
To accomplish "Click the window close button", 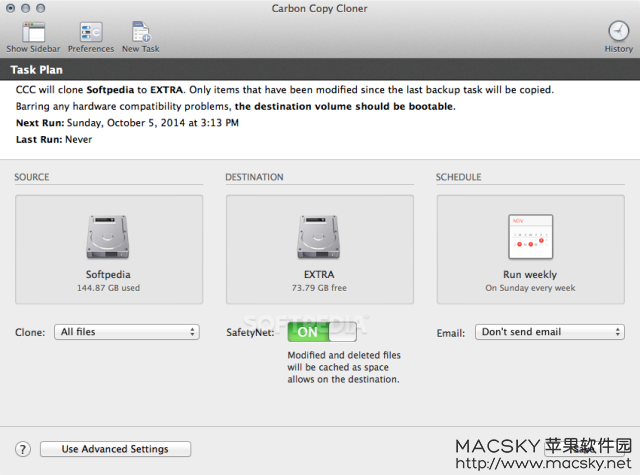I will click(11, 8).
